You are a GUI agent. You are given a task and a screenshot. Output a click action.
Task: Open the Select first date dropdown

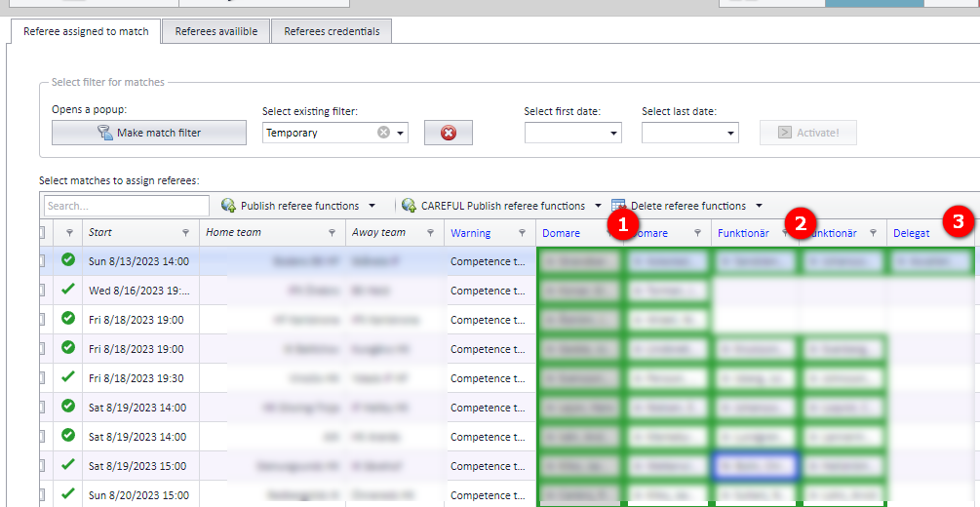[x=613, y=134]
